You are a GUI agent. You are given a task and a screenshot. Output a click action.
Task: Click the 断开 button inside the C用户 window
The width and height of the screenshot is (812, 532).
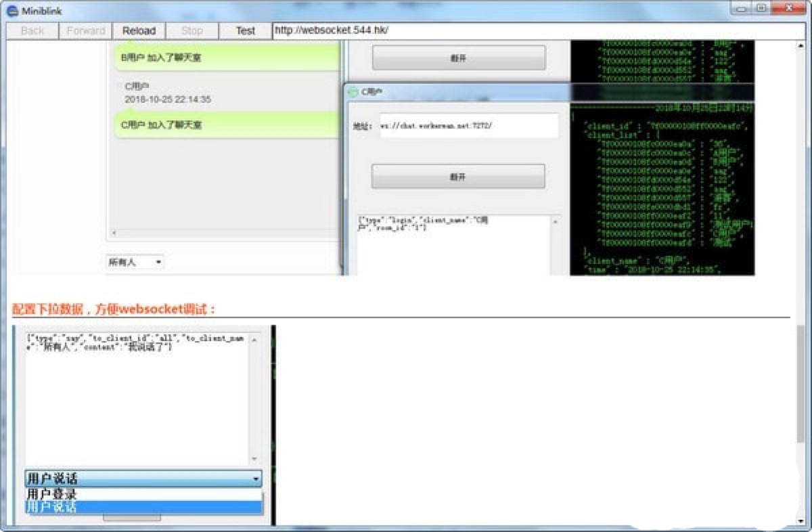tap(458, 177)
